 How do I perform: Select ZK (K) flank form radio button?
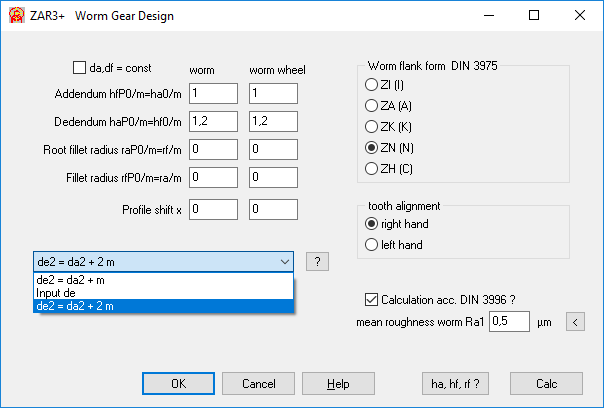click(372, 126)
